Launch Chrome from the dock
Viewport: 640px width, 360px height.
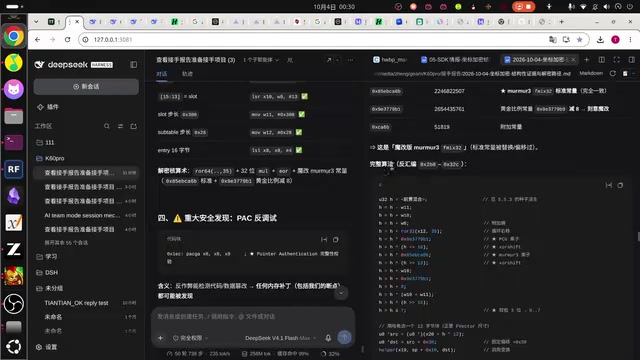click(13, 36)
